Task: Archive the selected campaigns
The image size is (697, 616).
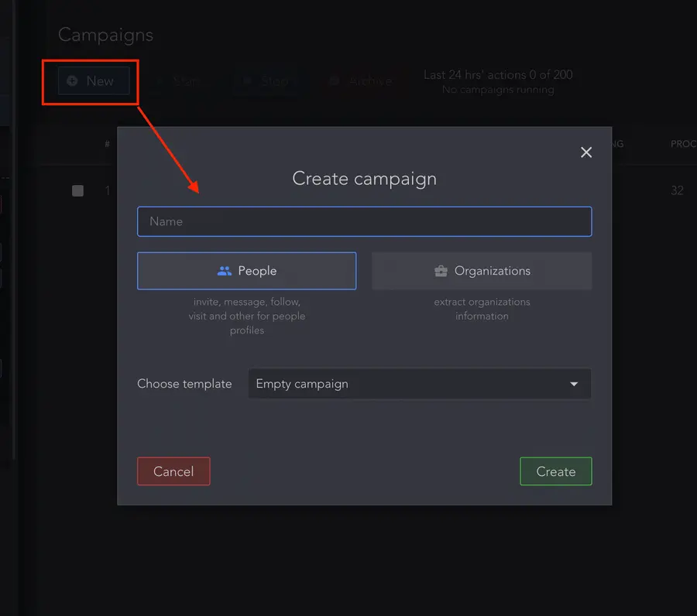Action: [x=359, y=80]
